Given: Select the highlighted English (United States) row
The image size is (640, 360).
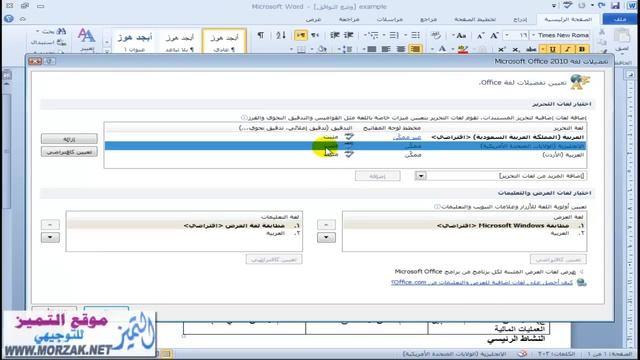Looking at the screenshot, I should point(345,146).
